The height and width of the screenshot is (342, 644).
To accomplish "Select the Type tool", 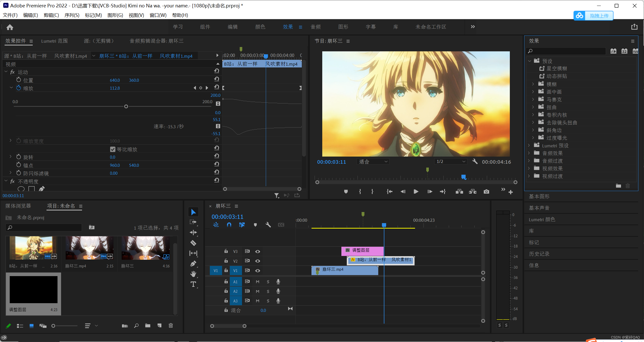I will pyautogui.click(x=193, y=284).
